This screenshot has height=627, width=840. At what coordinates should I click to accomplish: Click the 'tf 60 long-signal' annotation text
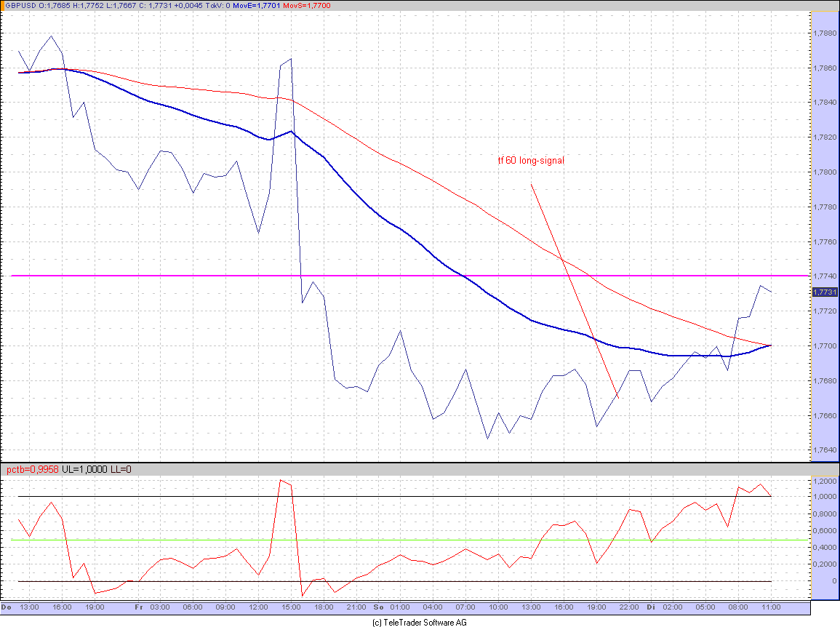point(531,160)
